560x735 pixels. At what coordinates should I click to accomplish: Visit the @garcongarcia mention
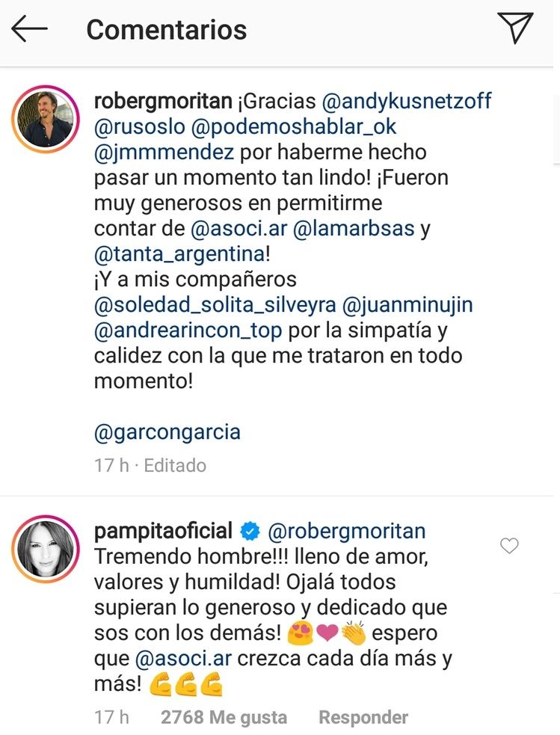[x=167, y=431]
